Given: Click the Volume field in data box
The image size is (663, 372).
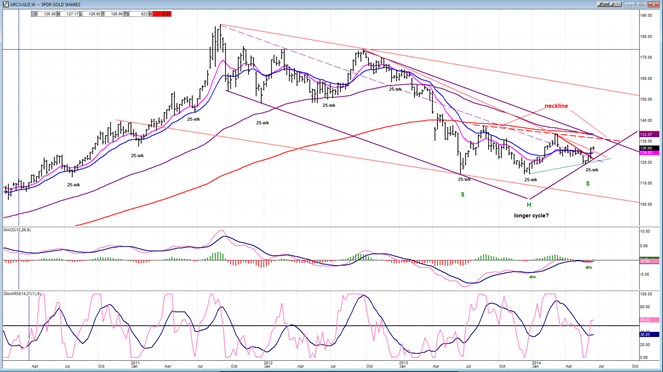Looking at the screenshot, I should point(139,14).
